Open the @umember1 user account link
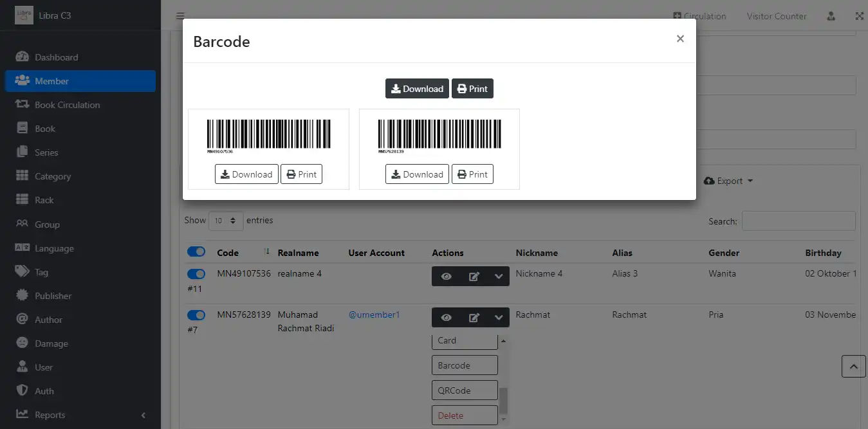 coord(374,315)
